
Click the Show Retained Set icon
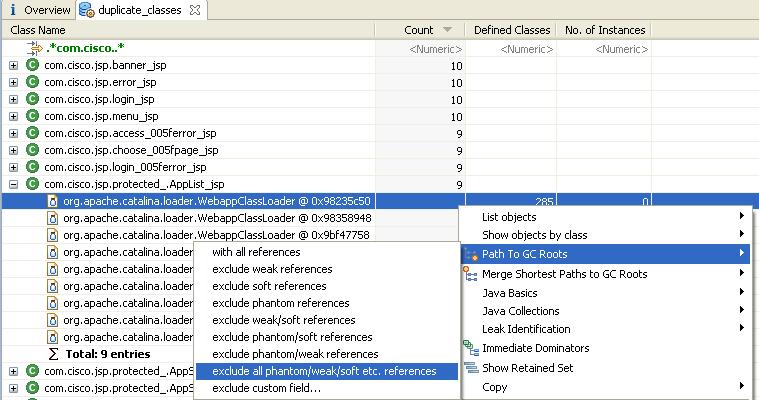(470, 368)
